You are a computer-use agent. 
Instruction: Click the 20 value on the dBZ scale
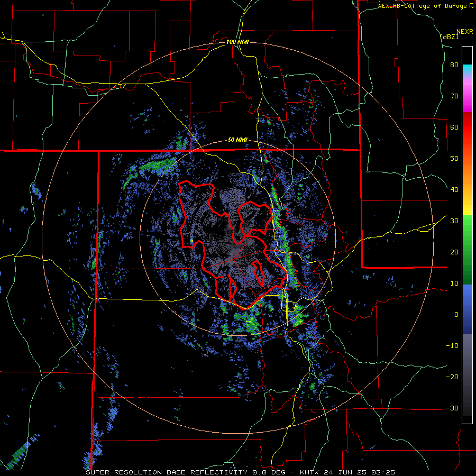(x=454, y=252)
